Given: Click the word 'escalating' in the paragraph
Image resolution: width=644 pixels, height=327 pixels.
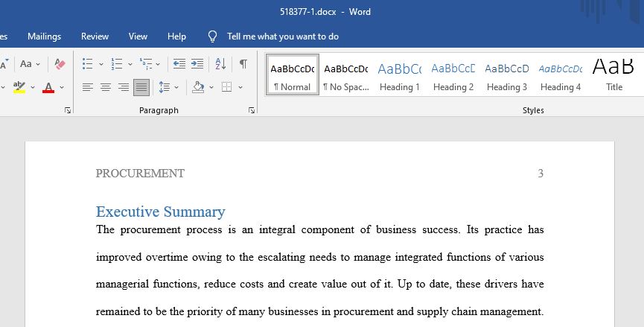Looking at the screenshot, I should pyautogui.click(x=281, y=257).
